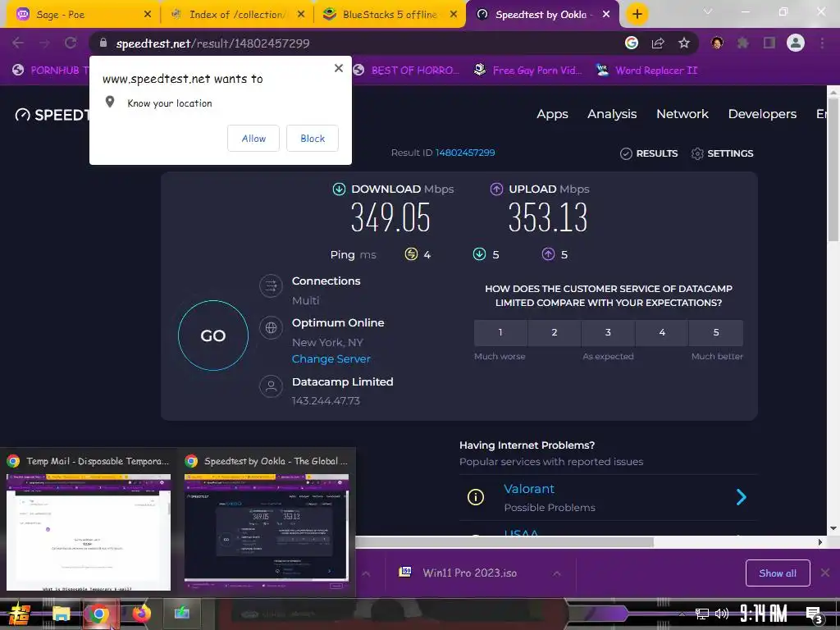The width and height of the screenshot is (840, 630).
Task: Open the extensions puzzle icon
Action: click(743, 43)
